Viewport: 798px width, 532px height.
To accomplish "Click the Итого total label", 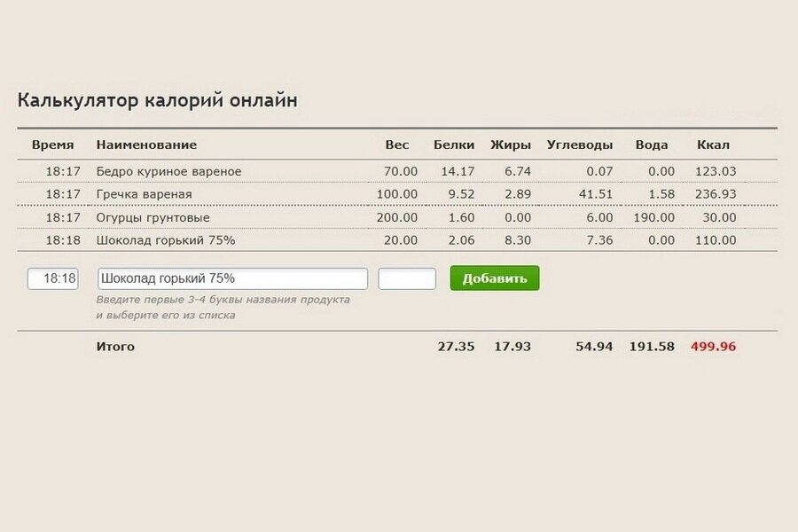I will [115, 347].
